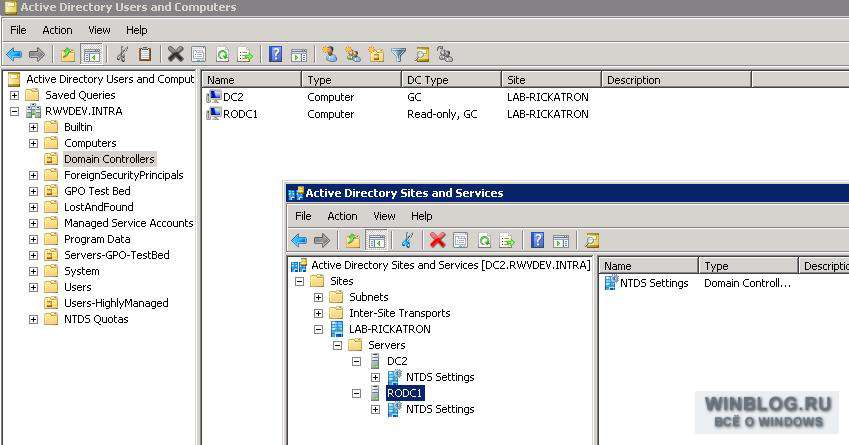
Task: Click Export List in Users and Computers toolbar
Action: [x=245, y=55]
